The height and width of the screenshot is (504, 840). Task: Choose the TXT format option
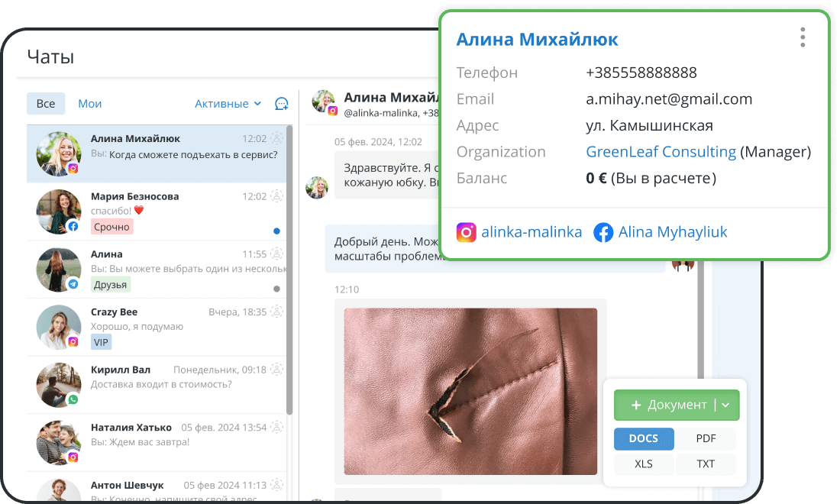[x=706, y=464]
